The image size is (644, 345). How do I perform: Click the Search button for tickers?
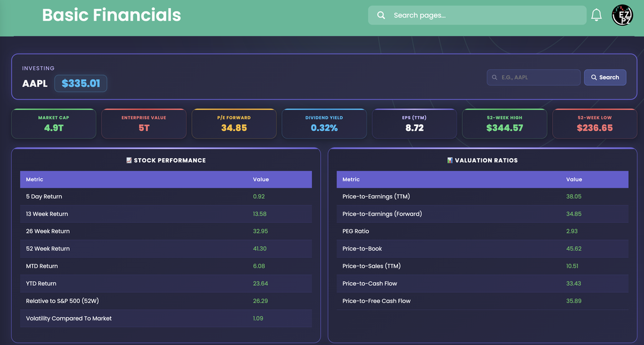coord(605,77)
